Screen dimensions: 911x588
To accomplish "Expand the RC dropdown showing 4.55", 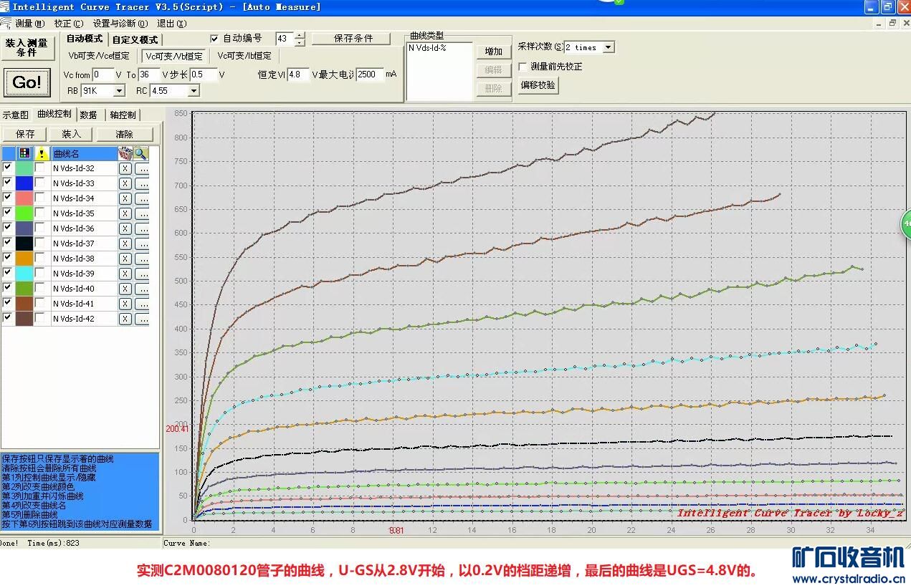I will point(193,91).
